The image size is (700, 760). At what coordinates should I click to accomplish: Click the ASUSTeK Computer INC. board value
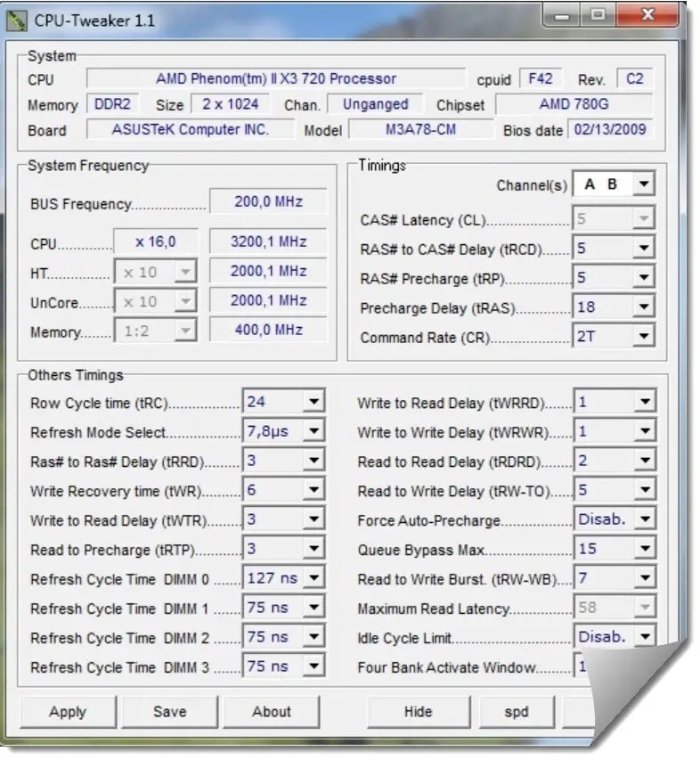(x=191, y=129)
